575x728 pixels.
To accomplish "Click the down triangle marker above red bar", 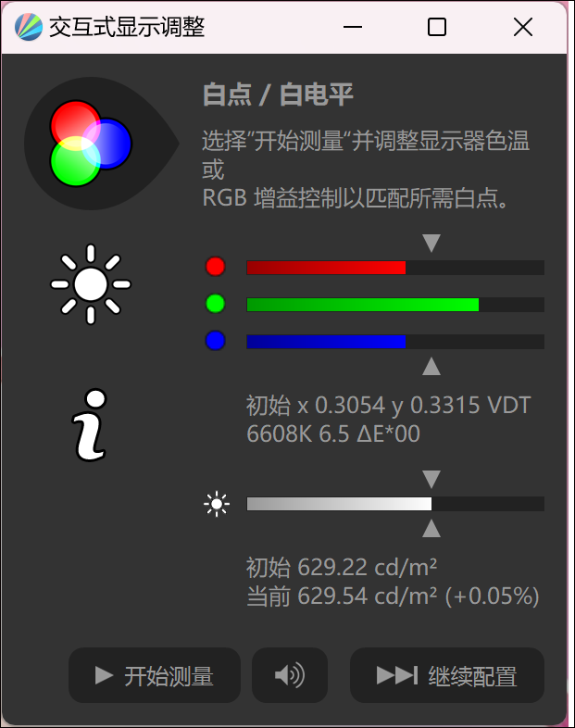I will pyautogui.click(x=431, y=243).
